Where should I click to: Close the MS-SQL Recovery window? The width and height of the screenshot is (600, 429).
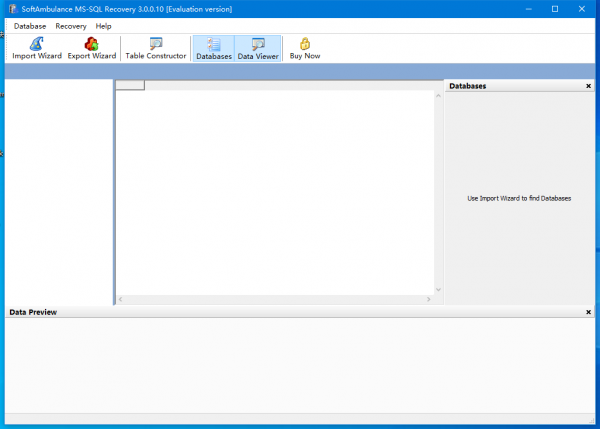(x=582, y=9)
